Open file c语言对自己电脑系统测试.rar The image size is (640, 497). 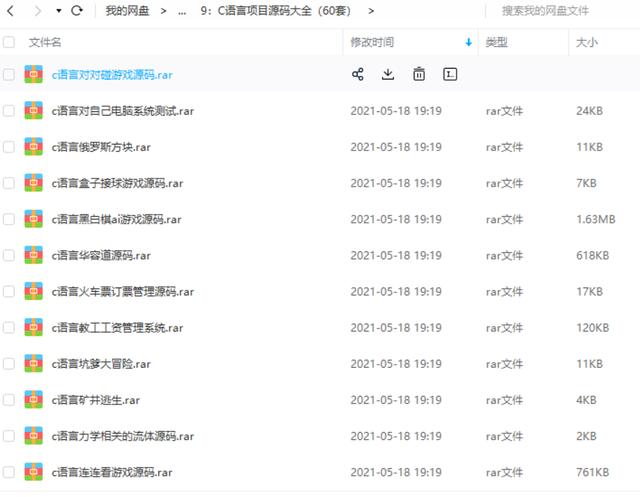pyautogui.click(x=123, y=111)
